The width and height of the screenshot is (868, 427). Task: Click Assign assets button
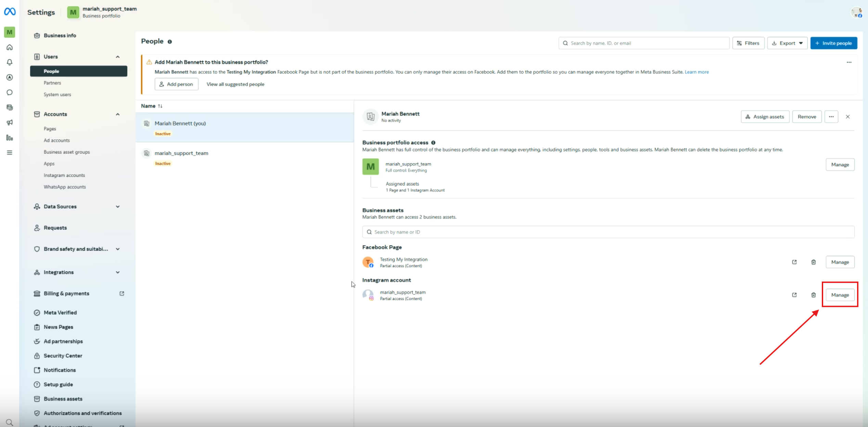765,117
